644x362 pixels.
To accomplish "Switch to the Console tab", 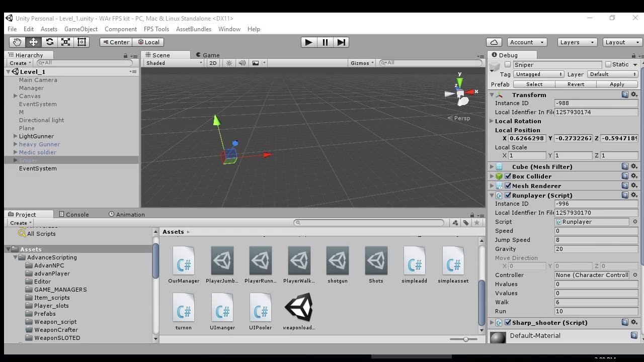I will click(x=73, y=214).
